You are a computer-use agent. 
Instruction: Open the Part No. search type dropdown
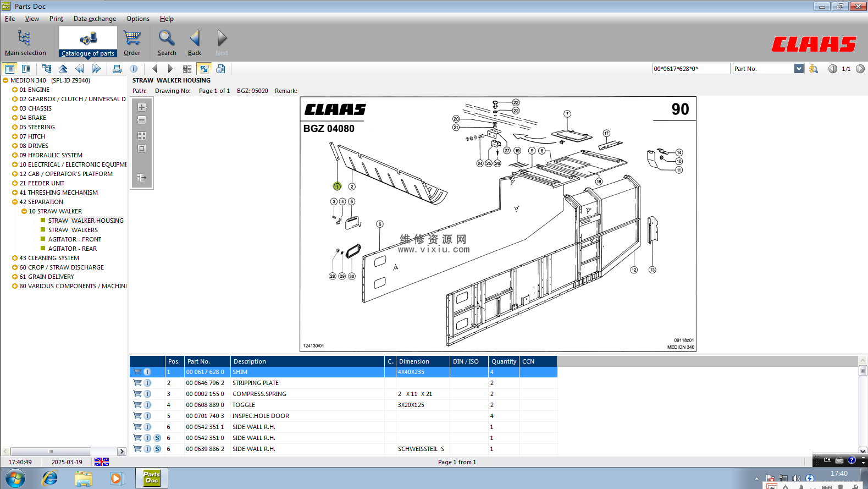coord(799,69)
